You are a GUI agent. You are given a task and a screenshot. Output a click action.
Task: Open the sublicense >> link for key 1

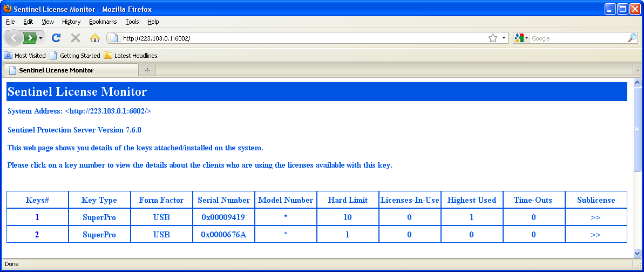click(595, 217)
